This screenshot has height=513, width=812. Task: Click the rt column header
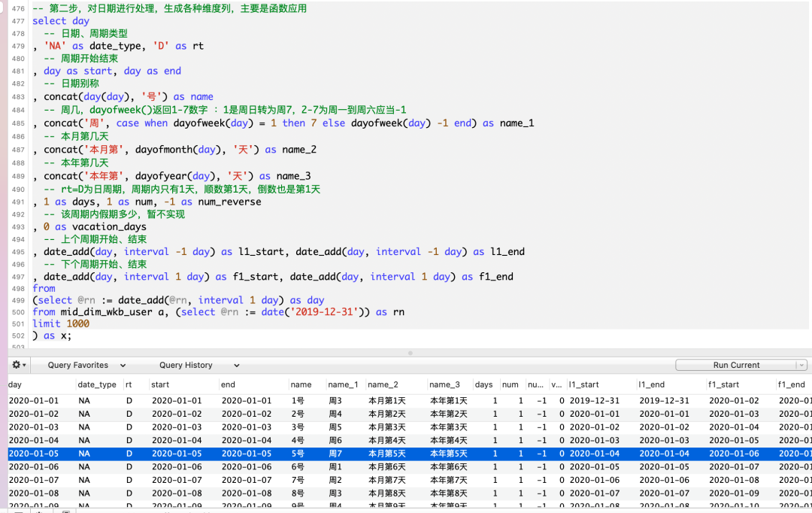pyautogui.click(x=129, y=384)
